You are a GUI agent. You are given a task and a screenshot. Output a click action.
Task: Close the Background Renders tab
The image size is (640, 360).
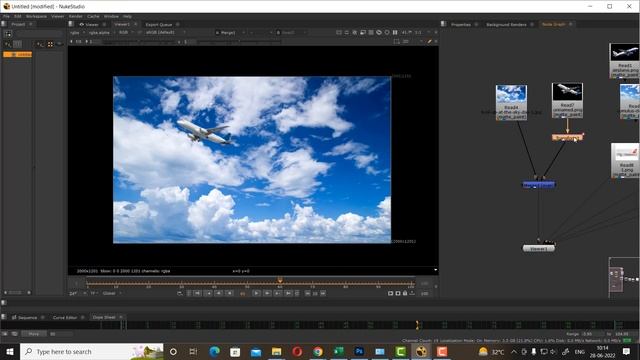coord(532,24)
